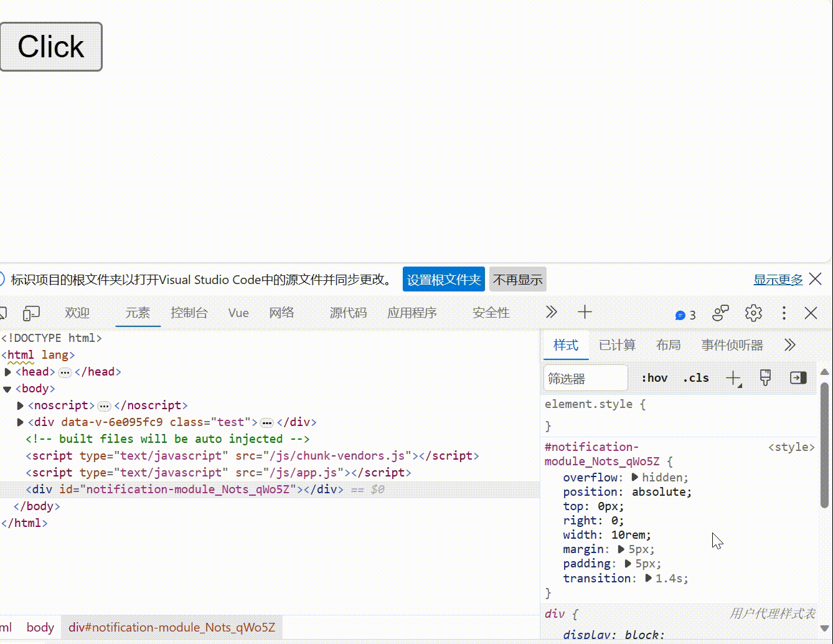Open the <style> source link

791,447
